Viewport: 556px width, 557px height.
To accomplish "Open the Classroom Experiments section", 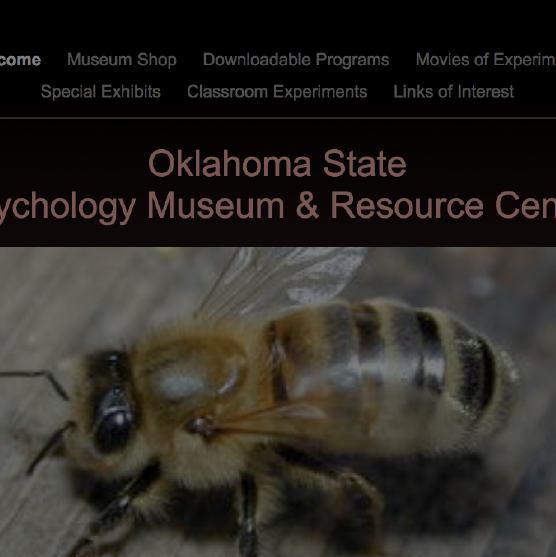I will pos(277,92).
